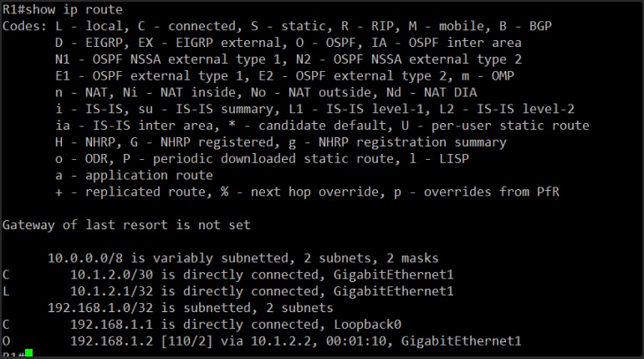The image size is (644, 359).
Task: Click the 'H - NHRP, G - NHRP registered' line
Action: click(281, 142)
